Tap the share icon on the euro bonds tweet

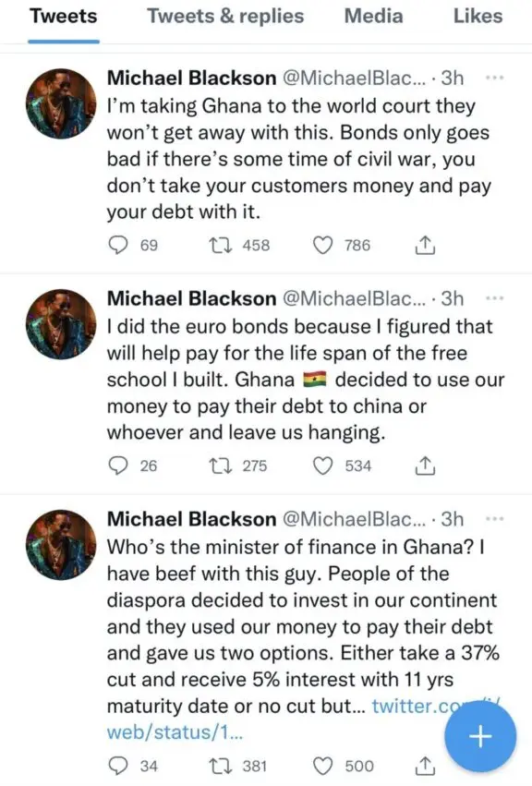point(424,466)
